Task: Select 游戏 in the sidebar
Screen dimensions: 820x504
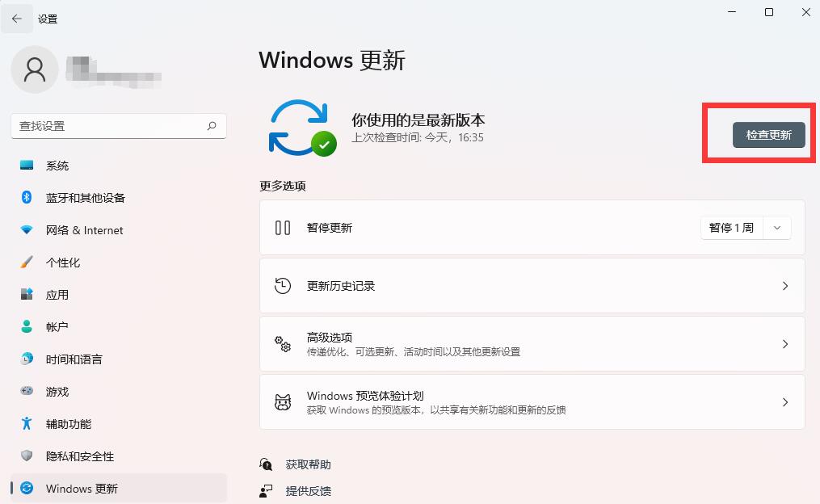Action: 119,392
